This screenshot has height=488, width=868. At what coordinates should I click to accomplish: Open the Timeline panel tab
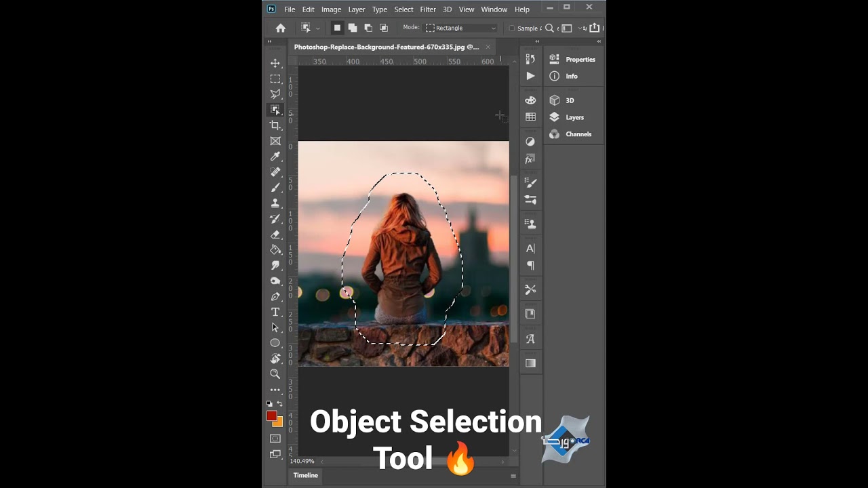click(305, 475)
